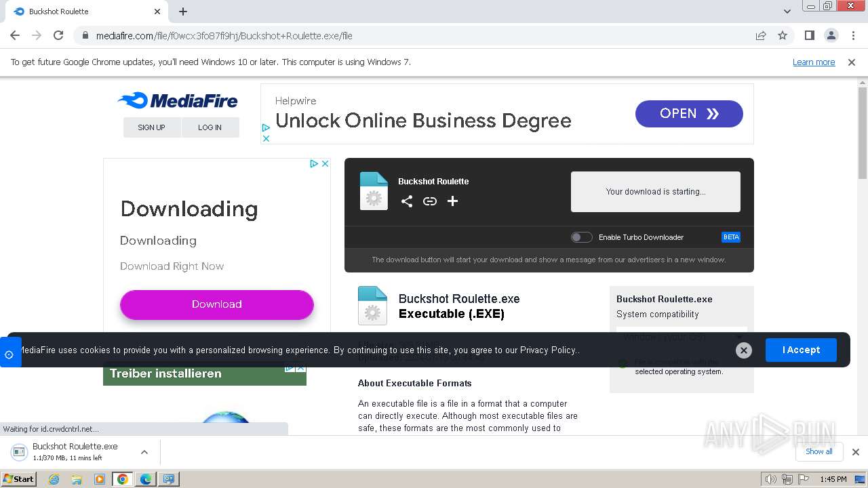Viewport: 868px width, 488px height.
Task: Open the Windows Start menu
Action: click(x=18, y=479)
